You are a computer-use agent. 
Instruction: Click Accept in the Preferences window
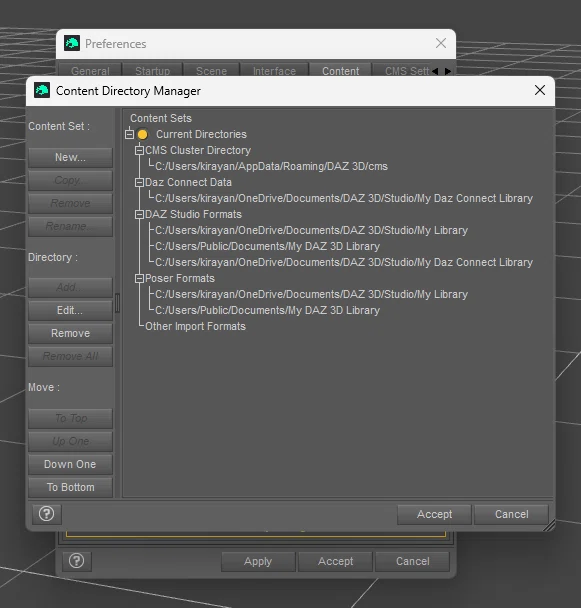(335, 561)
